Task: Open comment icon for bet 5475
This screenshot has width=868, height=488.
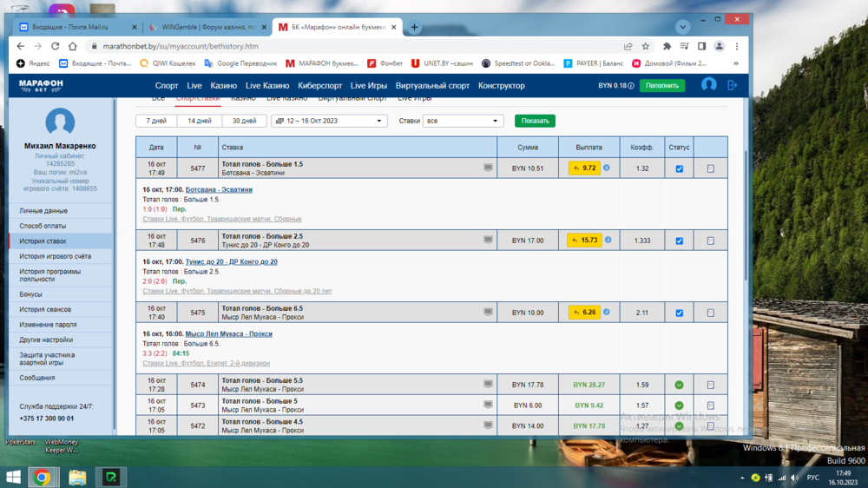Action: pos(488,312)
